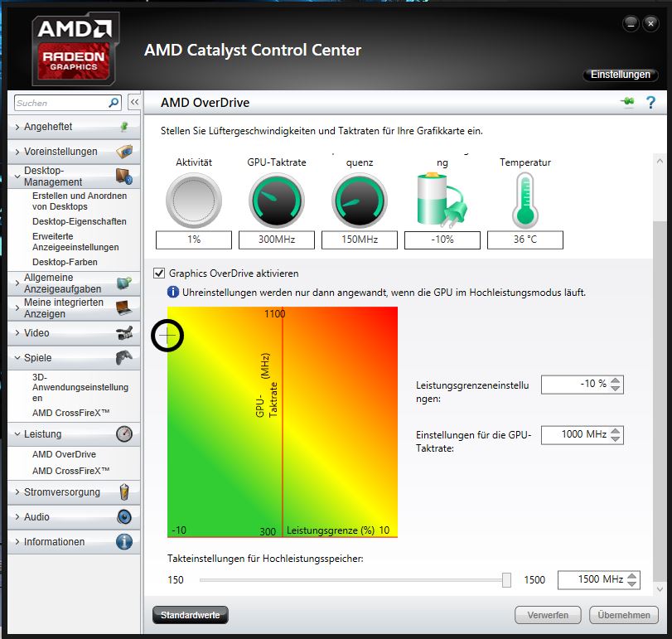The height and width of the screenshot is (639, 672).
Task: Collapse the sidebar with double-arrow button
Action: point(134,103)
